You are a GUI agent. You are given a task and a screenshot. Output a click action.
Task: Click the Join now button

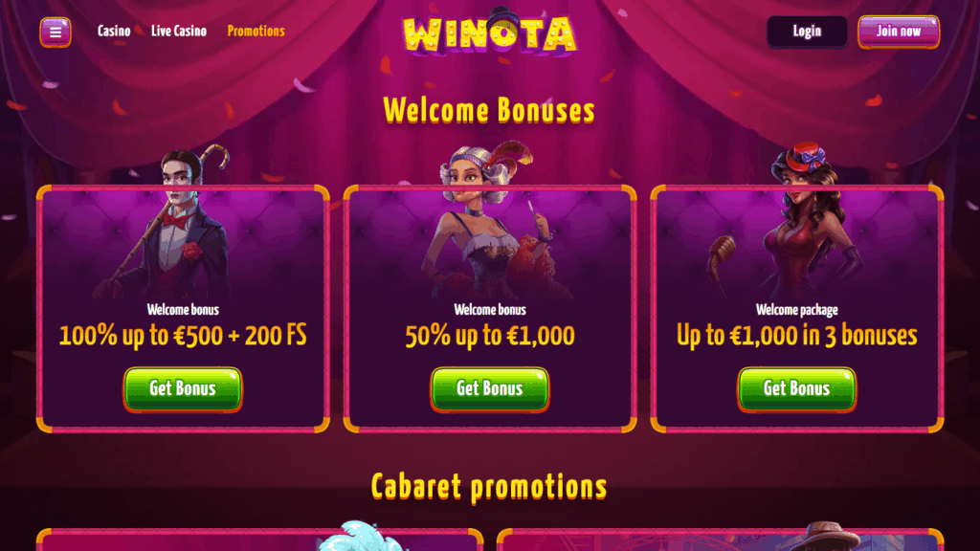coord(899,32)
